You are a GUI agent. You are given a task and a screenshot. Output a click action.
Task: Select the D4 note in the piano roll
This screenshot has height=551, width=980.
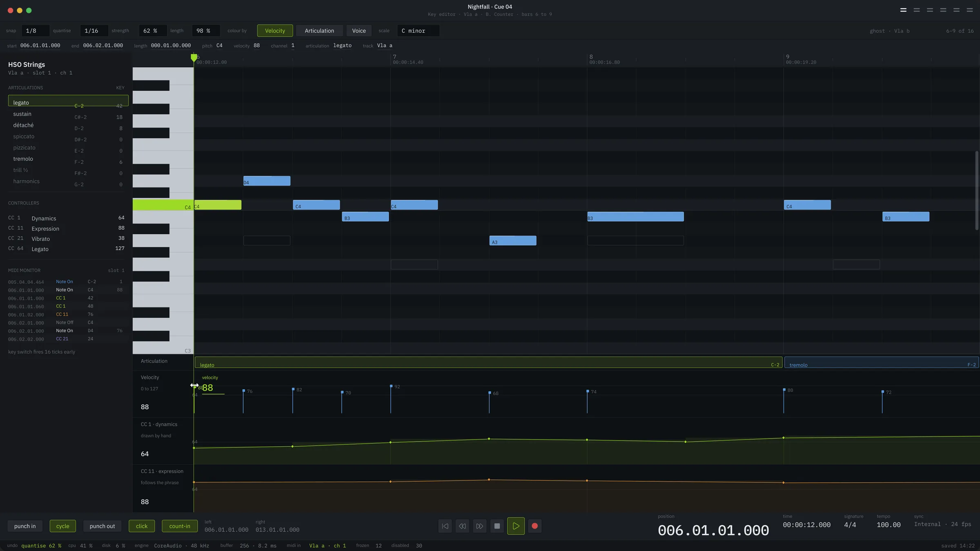point(267,181)
